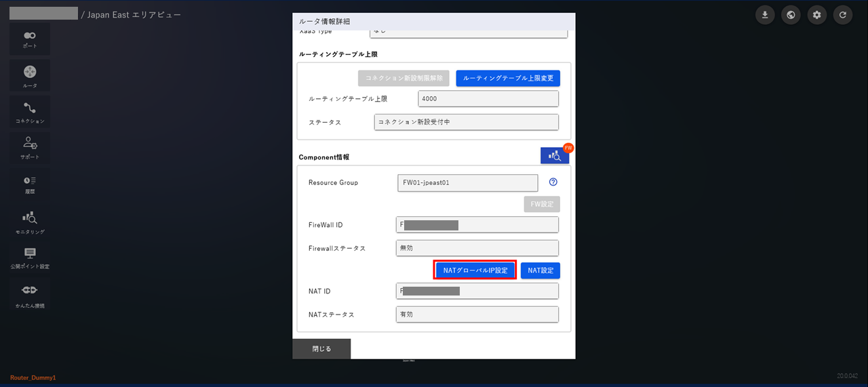Click the NATグローバルIP設定 button
This screenshot has height=387, width=868.
point(475,270)
